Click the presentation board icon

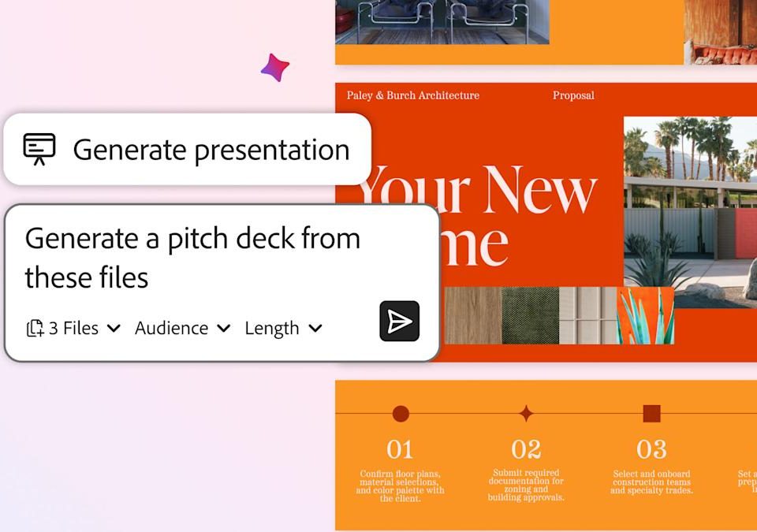(39, 148)
